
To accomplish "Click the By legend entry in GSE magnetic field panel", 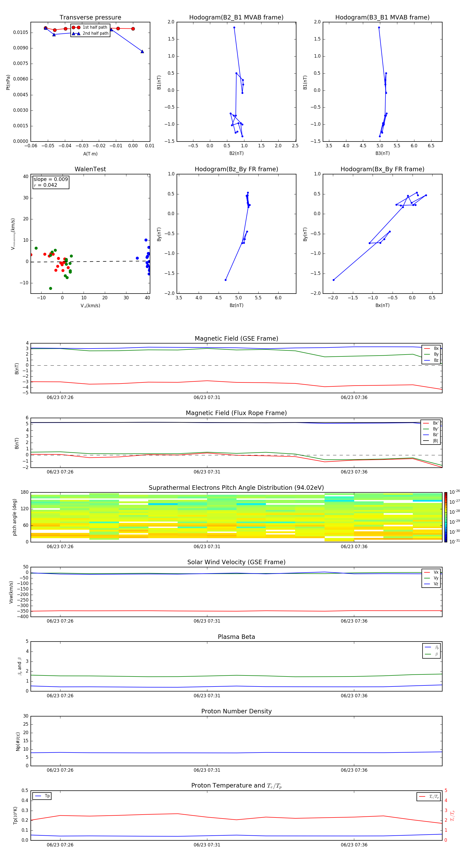I will click(431, 354).
